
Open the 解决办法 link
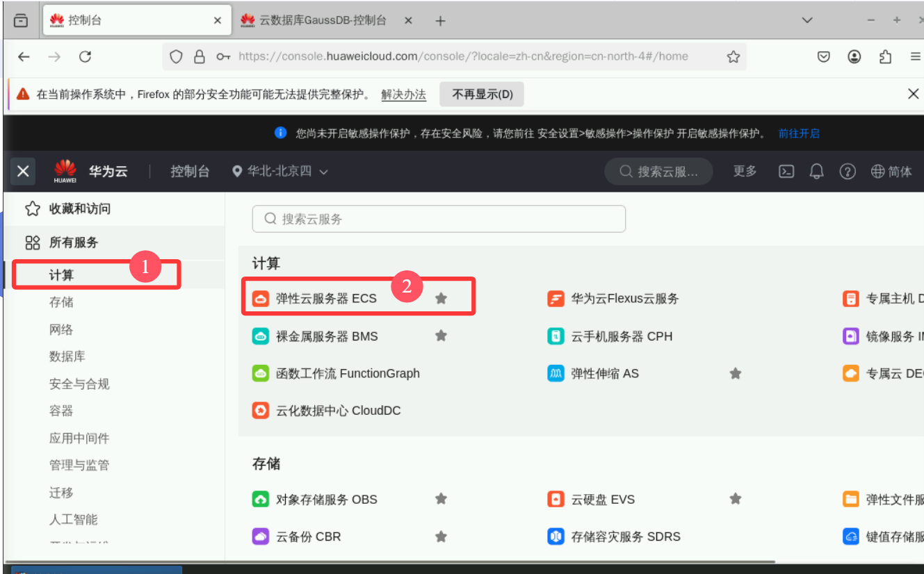coord(403,95)
